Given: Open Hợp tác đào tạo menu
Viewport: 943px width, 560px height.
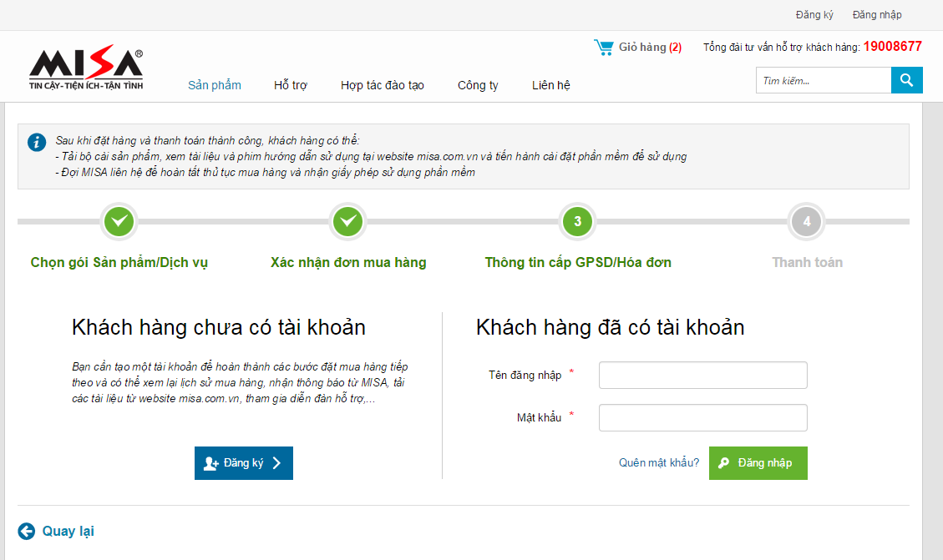Looking at the screenshot, I should point(383,85).
